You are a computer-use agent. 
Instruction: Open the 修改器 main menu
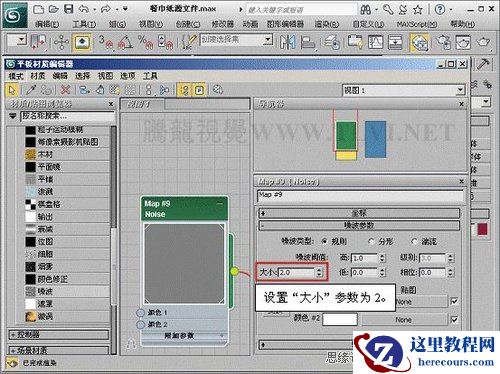(223, 24)
